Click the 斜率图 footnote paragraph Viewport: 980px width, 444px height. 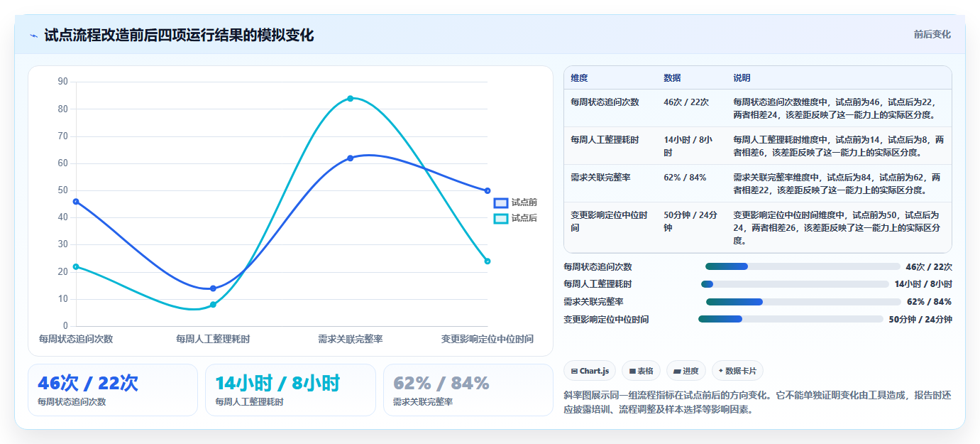coord(757,402)
